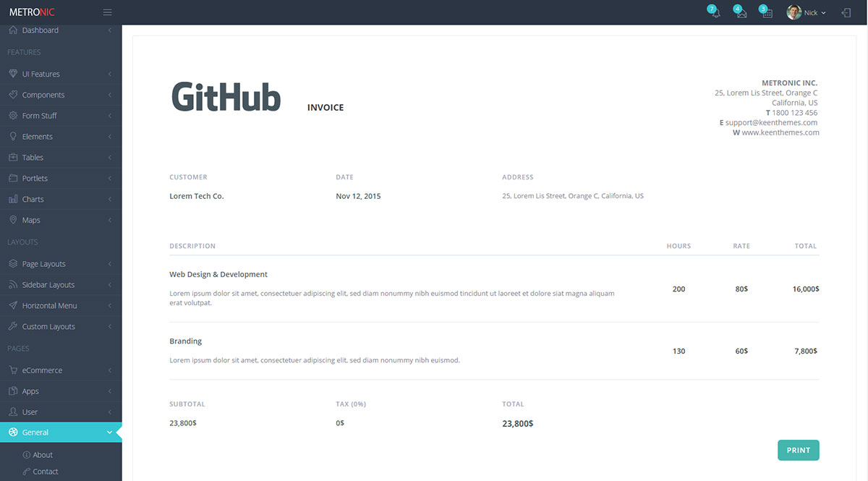Click the logout icon in header
The width and height of the screenshot is (868, 481).
(846, 12)
